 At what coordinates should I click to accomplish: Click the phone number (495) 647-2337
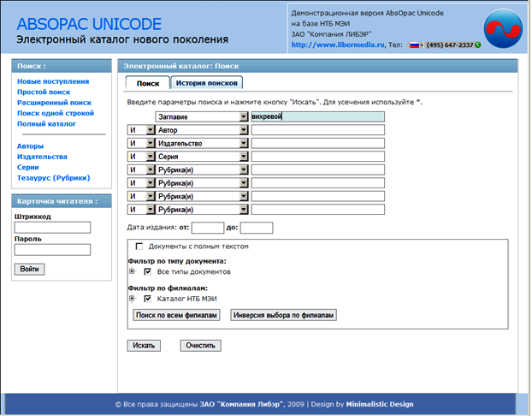click(450, 45)
